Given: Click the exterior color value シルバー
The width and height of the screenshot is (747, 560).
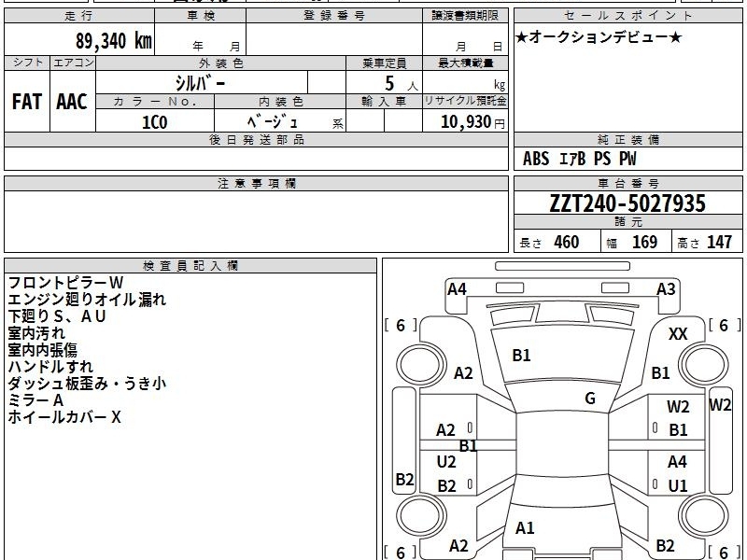Looking at the screenshot, I should pyautogui.click(x=200, y=83).
